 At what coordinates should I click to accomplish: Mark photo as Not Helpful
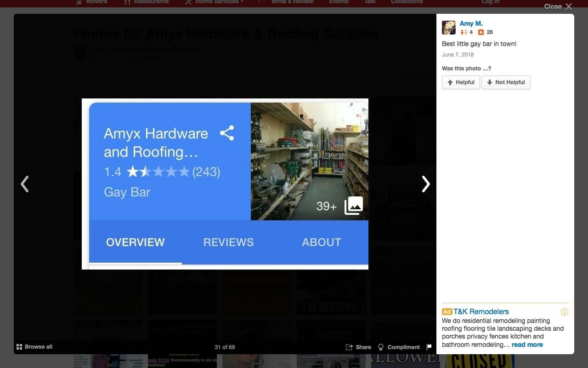point(506,82)
